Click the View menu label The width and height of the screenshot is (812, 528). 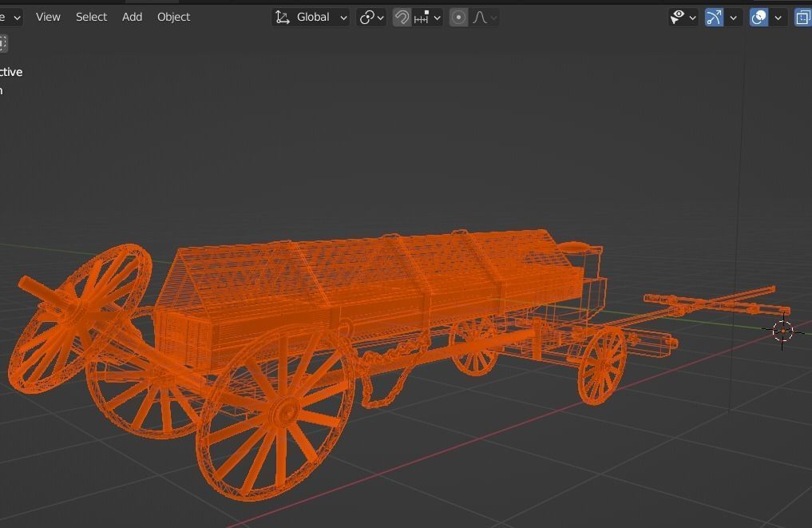click(47, 16)
